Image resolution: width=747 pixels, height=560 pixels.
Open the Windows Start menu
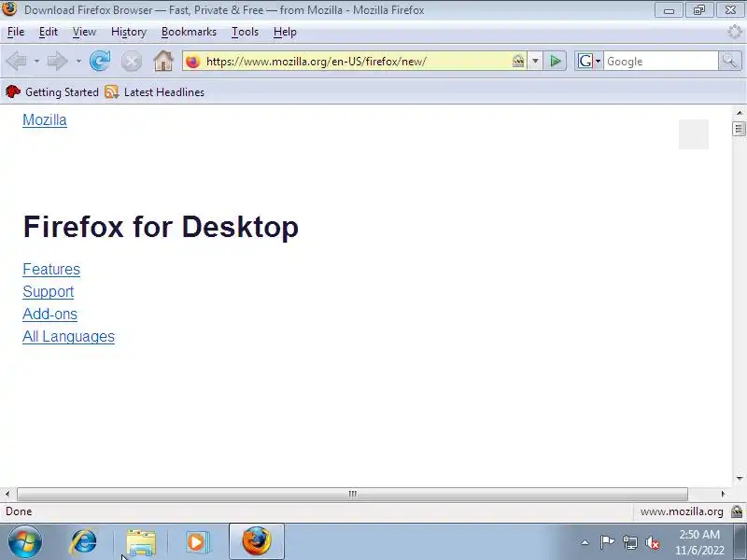click(x=25, y=542)
